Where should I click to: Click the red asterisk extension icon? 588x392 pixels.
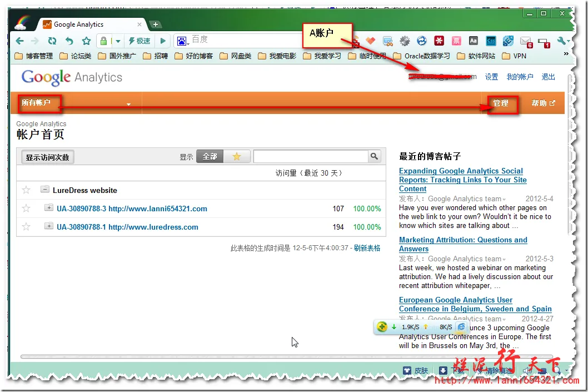click(438, 41)
